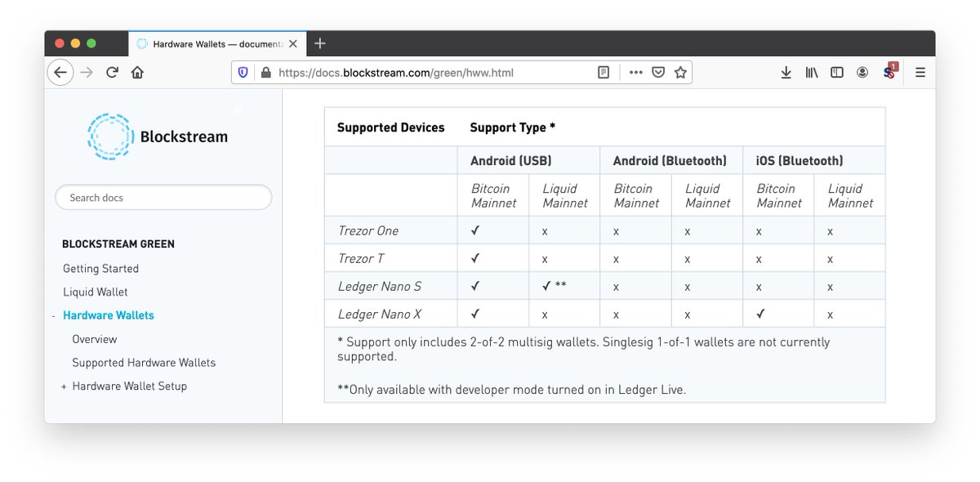This screenshot has height=482, width=980.
Task: Go back with the back arrow button
Action: coord(60,73)
